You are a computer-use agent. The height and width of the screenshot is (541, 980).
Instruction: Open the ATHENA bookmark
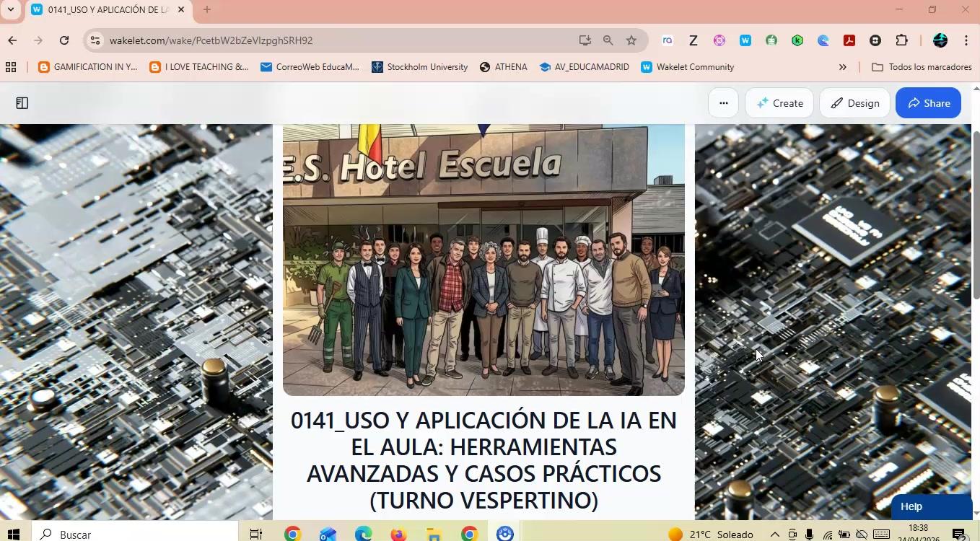point(503,67)
